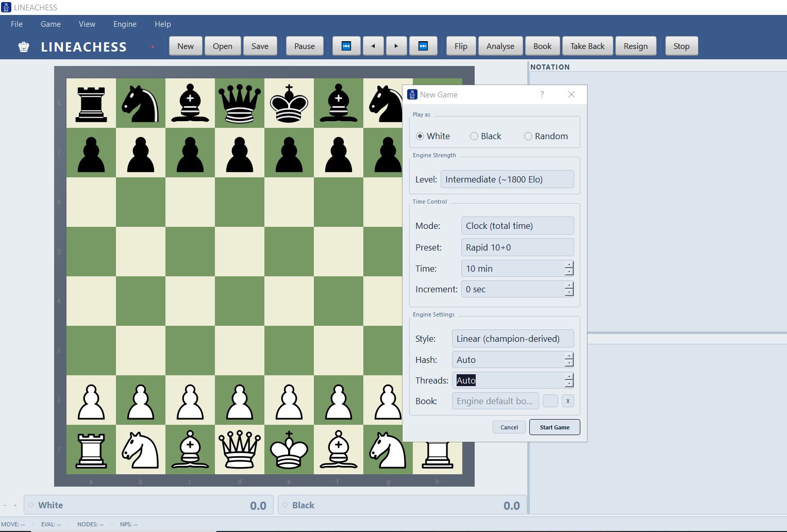
Task: Open the opening Book panel
Action: [542, 46]
